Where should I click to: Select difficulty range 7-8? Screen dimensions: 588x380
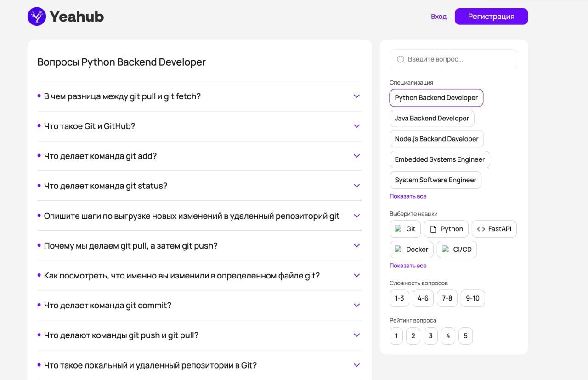447,298
